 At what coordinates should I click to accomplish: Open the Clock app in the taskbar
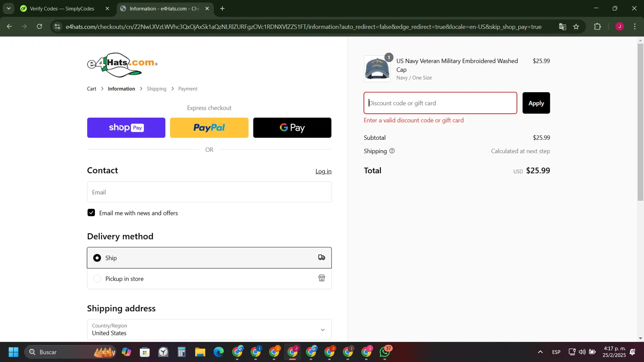(163, 352)
